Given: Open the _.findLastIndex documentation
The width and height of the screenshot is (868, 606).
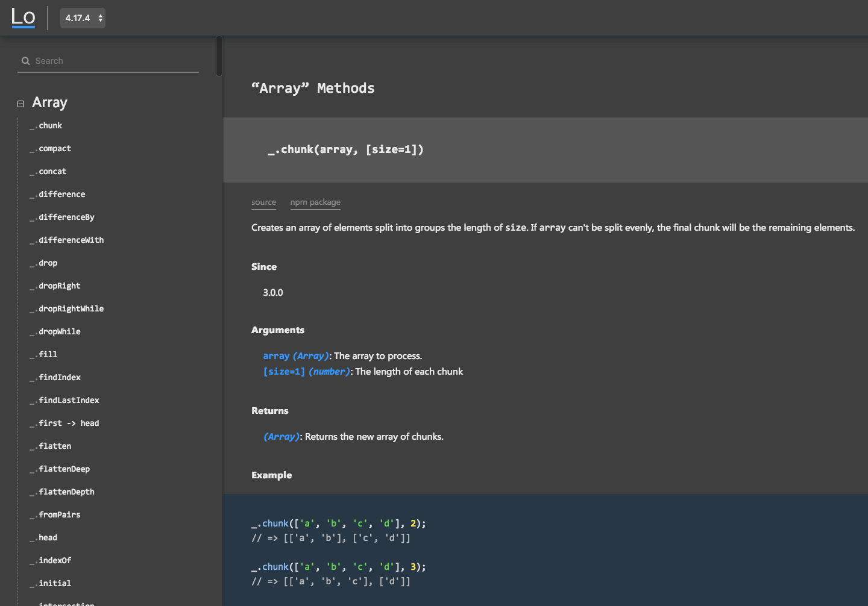Looking at the screenshot, I should click(x=68, y=400).
